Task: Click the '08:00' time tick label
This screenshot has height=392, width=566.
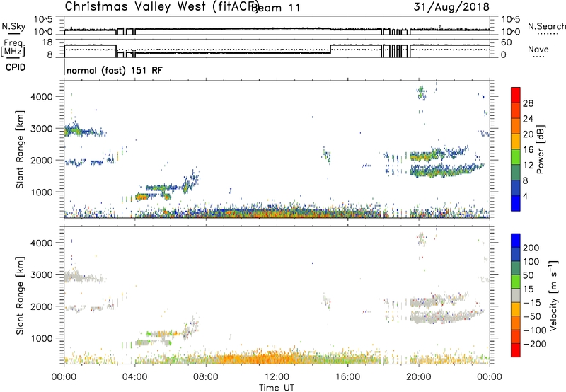Action: click(206, 377)
